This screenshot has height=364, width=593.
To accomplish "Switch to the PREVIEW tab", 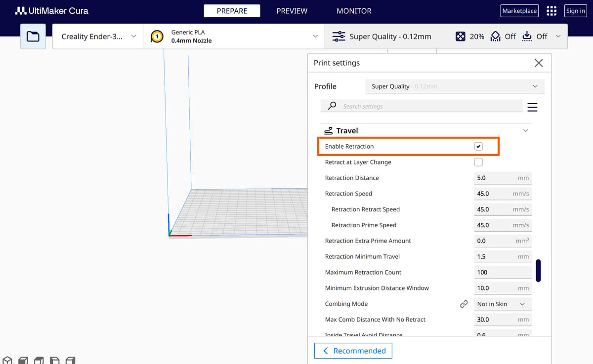I will tap(292, 11).
